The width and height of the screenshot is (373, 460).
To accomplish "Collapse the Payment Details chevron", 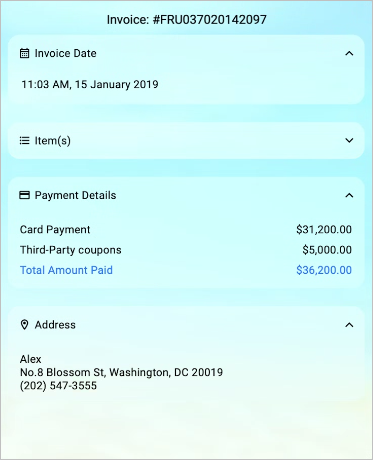I will [x=349, y=195].
